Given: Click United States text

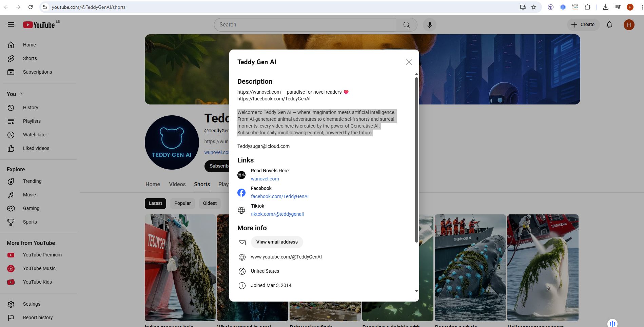Looking at the screenshot, I should [265, 271].
